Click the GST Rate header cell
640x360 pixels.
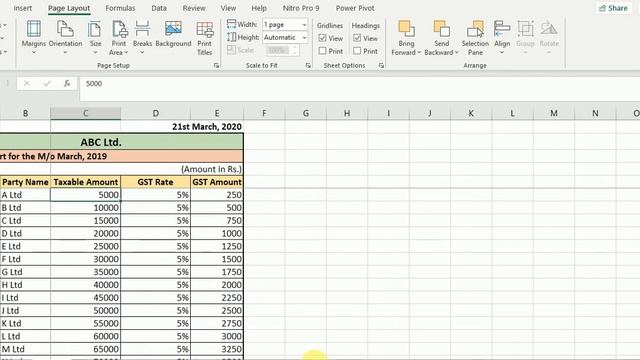pyautogui.click(x=156, y=182)
